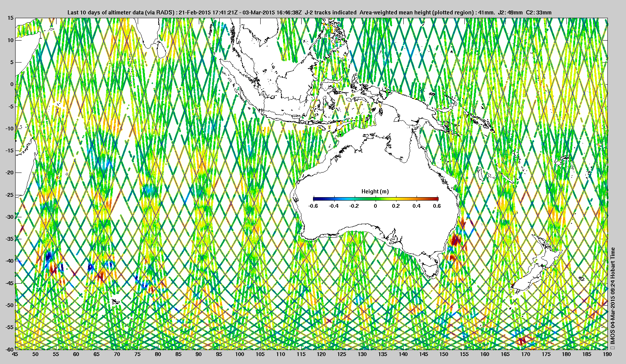Click the latitude axis label "-5"
The height and width of the screenshot is (364, 626).
pos(11,107)
